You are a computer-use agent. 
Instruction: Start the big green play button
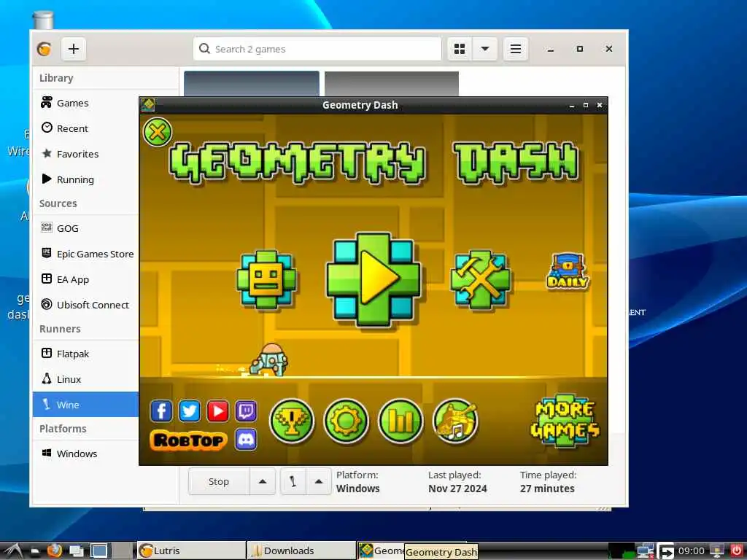373,279
